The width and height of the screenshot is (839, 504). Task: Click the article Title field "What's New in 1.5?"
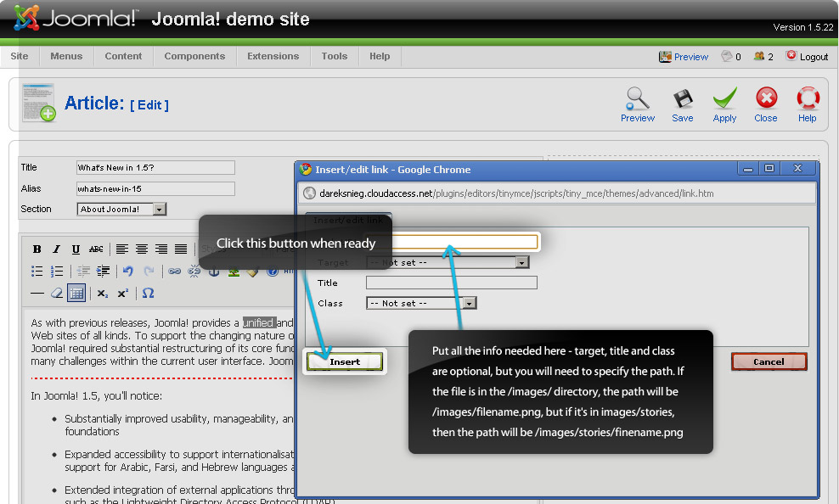point(155,168)
